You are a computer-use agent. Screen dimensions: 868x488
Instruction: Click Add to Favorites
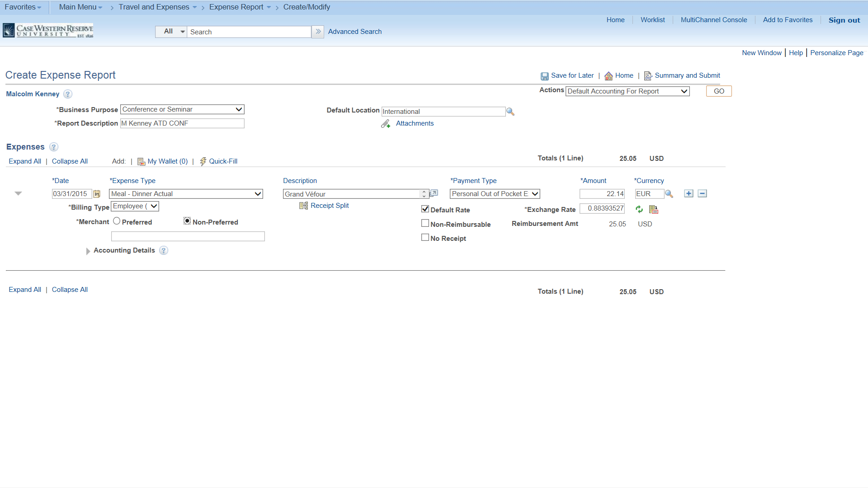coord(788,20)
